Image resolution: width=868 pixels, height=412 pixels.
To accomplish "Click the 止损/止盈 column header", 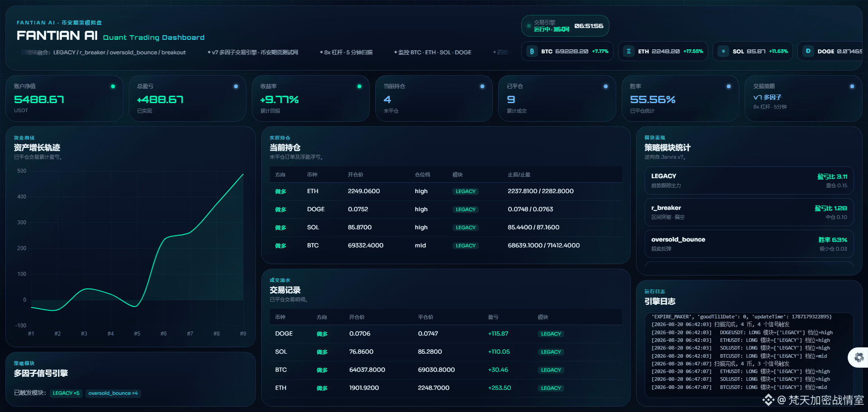I will coord(519,175).
